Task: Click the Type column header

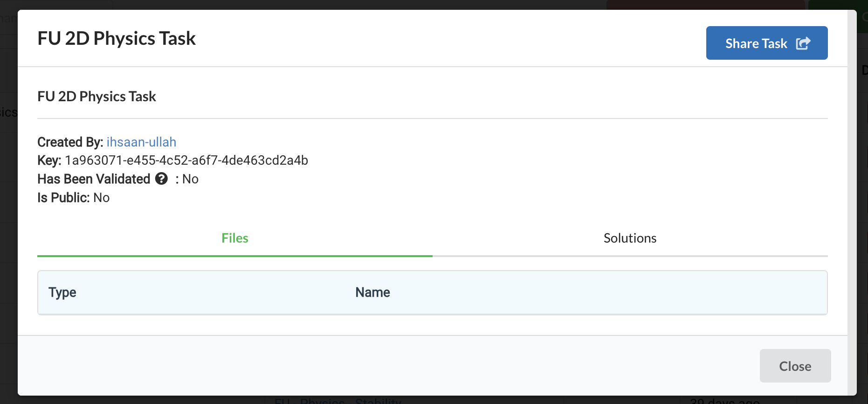Action: (62, 292)
